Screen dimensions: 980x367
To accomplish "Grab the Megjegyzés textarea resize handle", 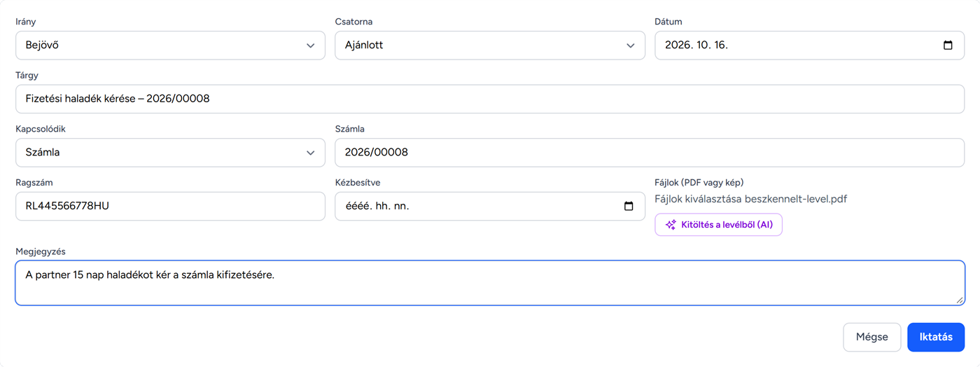I will 960,300.
